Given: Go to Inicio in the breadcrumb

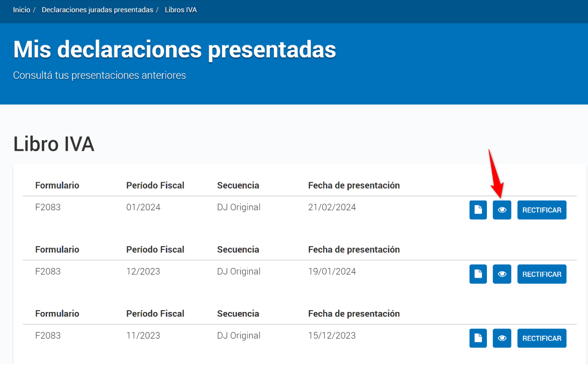Looking at the screenshot, I should click(x=22, y=10).
